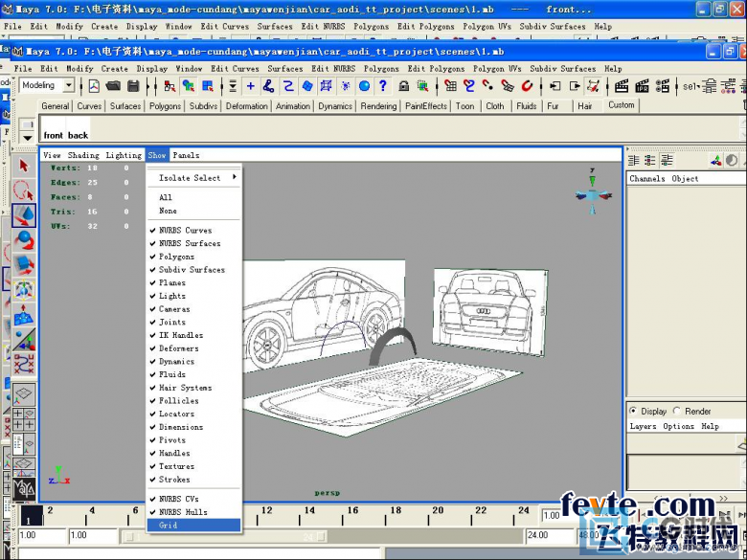Open the Shading panel menu
The image size is (747, 560).
[83, 155]
